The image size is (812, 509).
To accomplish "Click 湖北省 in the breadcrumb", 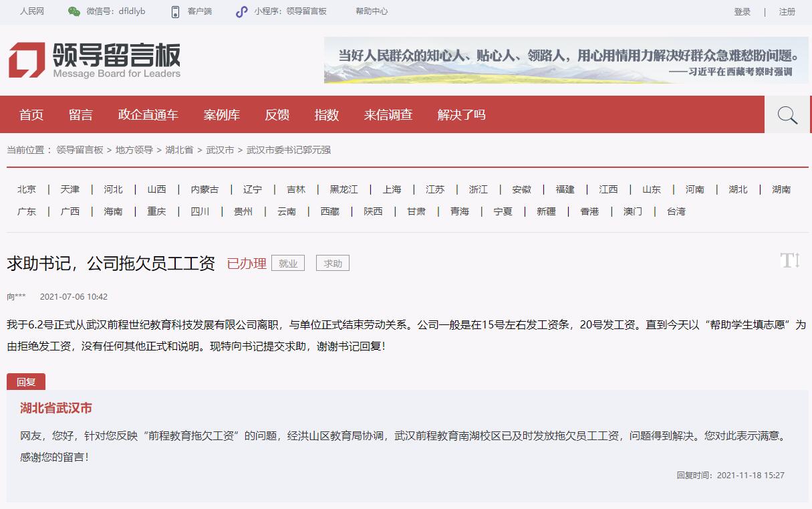I will (179, 150).
